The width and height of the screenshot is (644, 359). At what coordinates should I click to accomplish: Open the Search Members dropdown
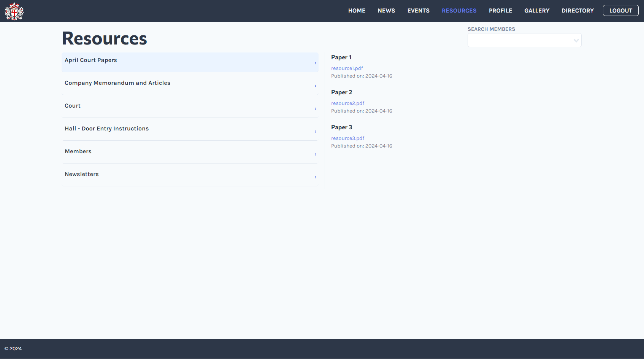click(576, 40)
